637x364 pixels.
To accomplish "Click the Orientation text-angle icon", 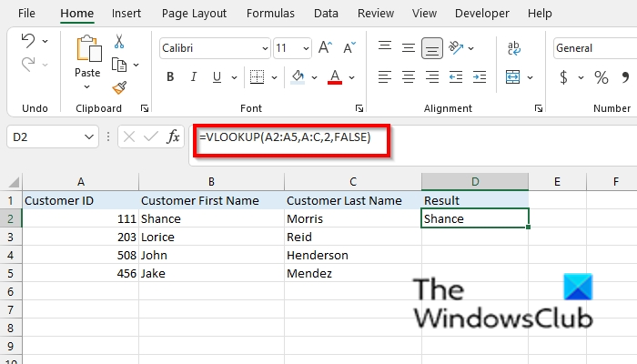I will [x=456, y=47].
